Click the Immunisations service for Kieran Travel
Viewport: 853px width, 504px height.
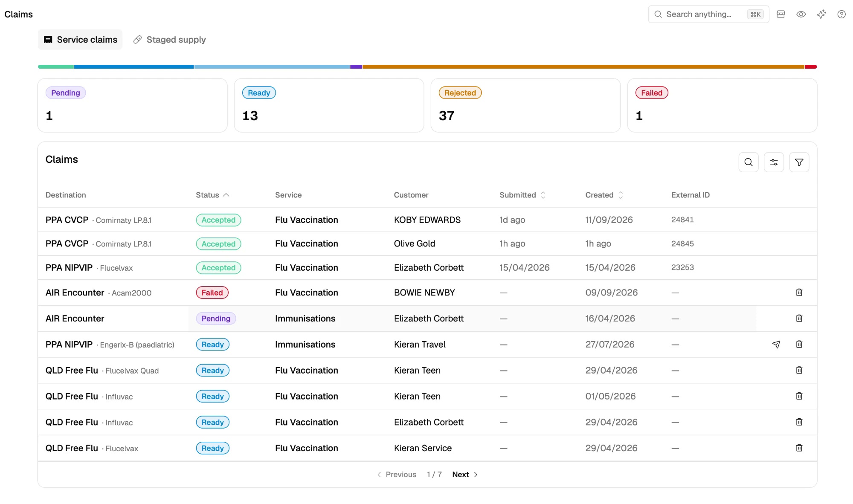point(305,345)
